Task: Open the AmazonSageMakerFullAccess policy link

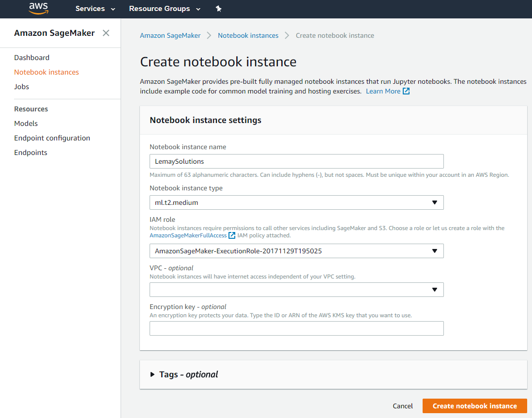Action: coord(188,235)
